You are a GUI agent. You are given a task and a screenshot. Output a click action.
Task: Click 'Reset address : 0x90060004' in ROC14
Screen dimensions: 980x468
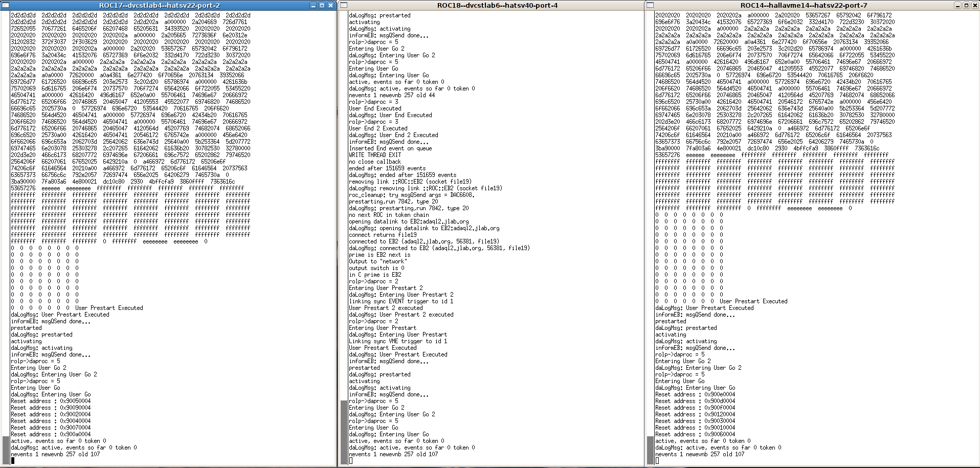pos(695,434)
